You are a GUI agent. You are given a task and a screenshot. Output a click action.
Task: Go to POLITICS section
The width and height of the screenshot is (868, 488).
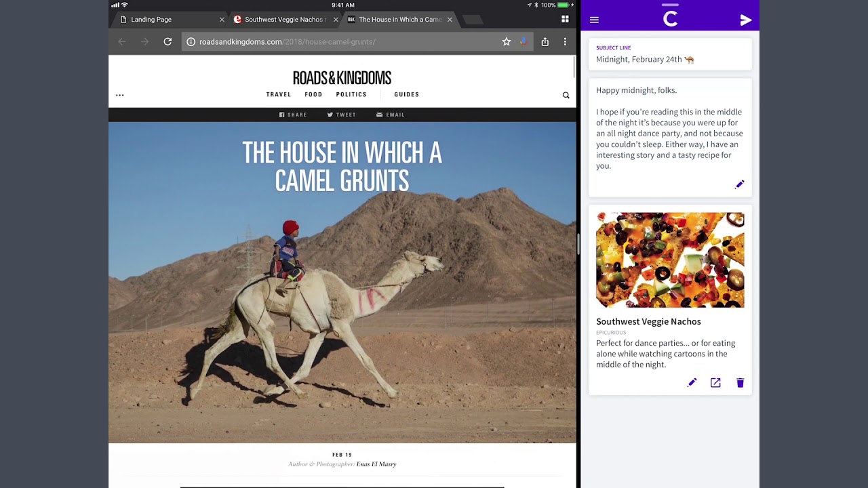(x=351, y=94)
